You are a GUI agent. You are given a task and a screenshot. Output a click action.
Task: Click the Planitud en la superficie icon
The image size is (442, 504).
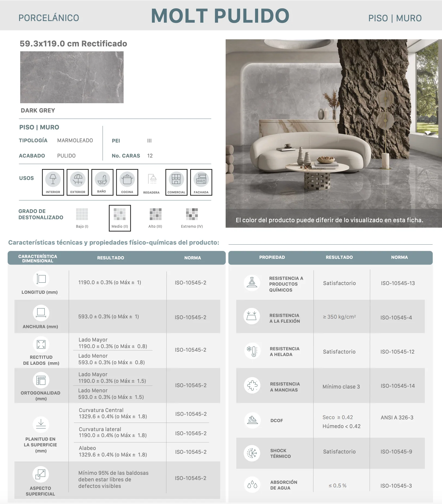41,424
